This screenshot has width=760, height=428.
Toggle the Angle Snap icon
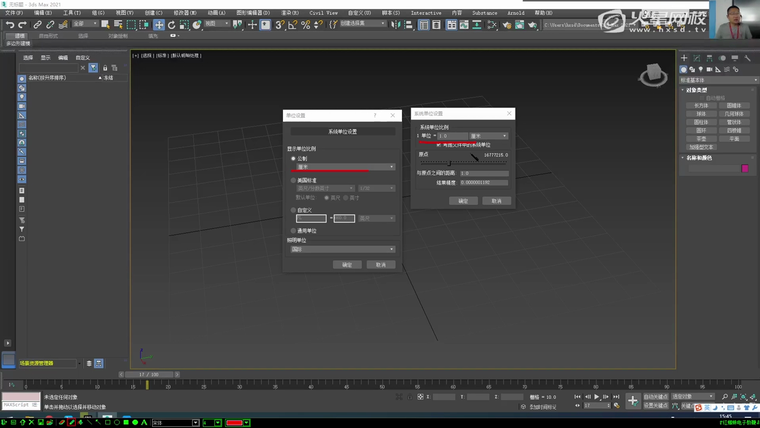pos(292,24)
